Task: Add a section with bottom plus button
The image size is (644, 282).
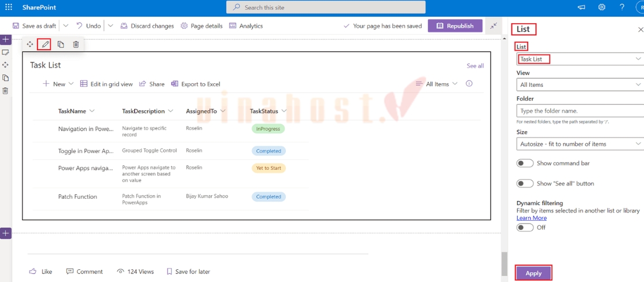Action: pyautogui.click(x=6, y=233)
